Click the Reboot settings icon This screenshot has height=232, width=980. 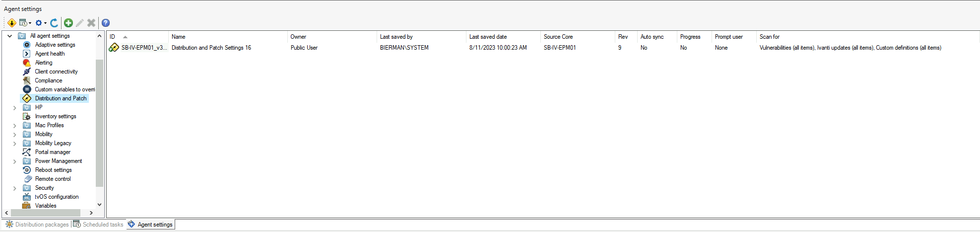coord(27,170)
